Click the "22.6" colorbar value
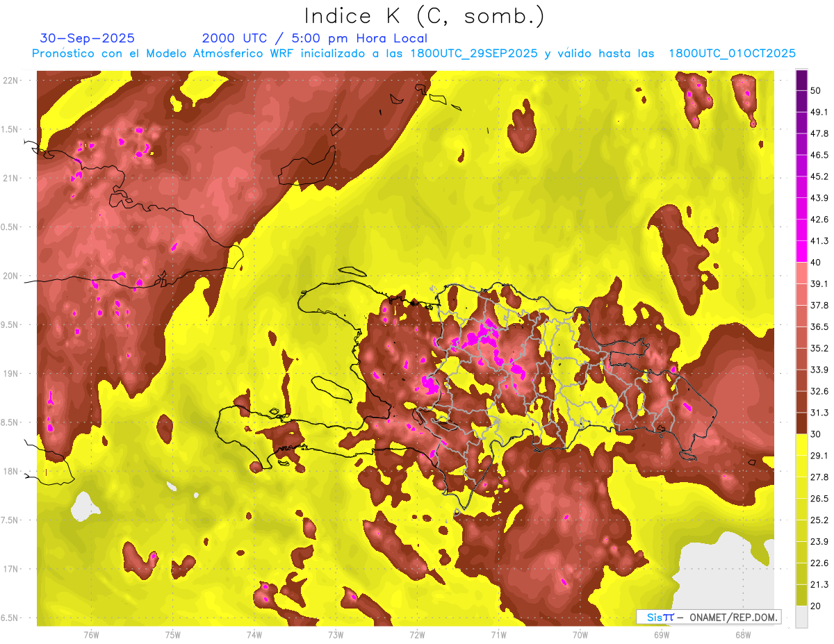834x644 pixels. click(x=820, y=563)
